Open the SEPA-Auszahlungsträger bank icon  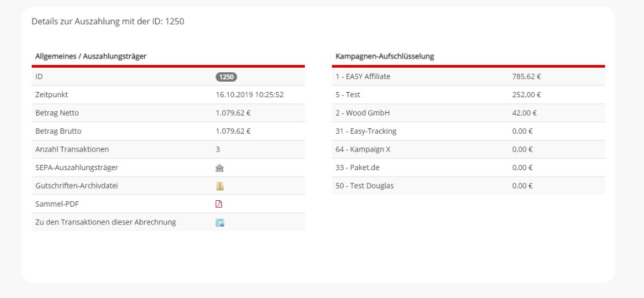coord(219,168)
